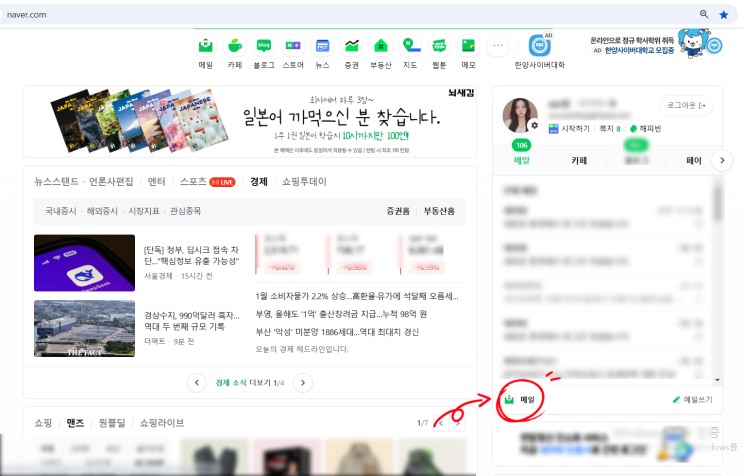
Task: Select the 뉴스스탠드 tab
Action: 56,181
